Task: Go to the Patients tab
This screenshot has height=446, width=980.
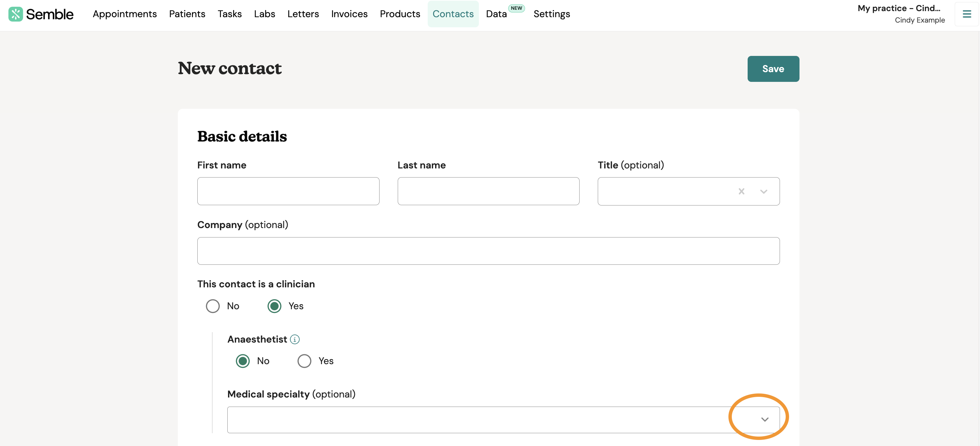Action: click(x=187, y=14)
